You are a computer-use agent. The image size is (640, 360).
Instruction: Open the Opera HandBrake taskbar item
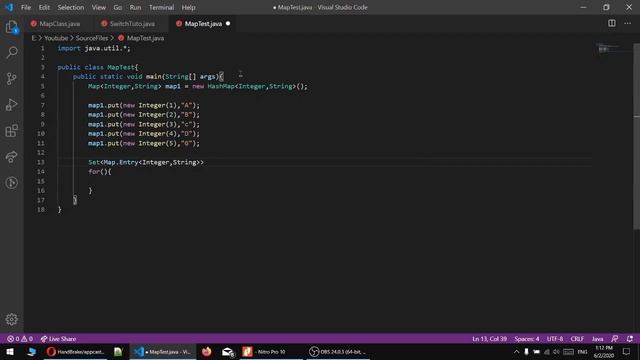(x=76, y=351)
